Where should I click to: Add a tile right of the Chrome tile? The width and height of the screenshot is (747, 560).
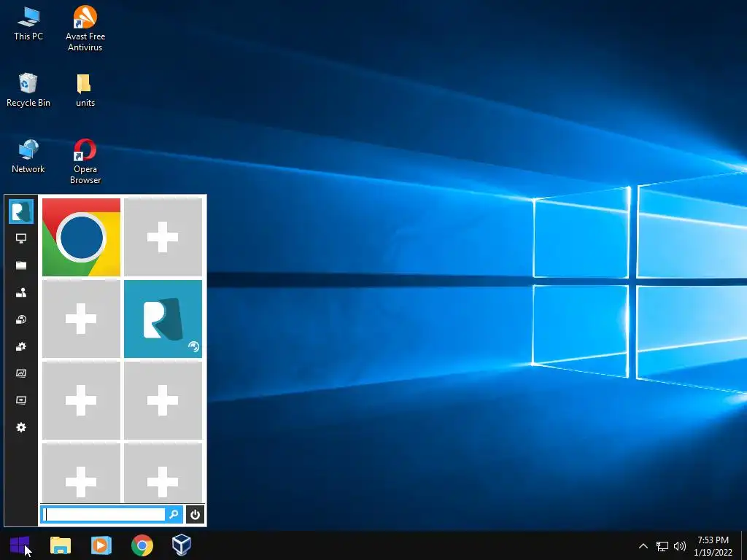[163, 237]
